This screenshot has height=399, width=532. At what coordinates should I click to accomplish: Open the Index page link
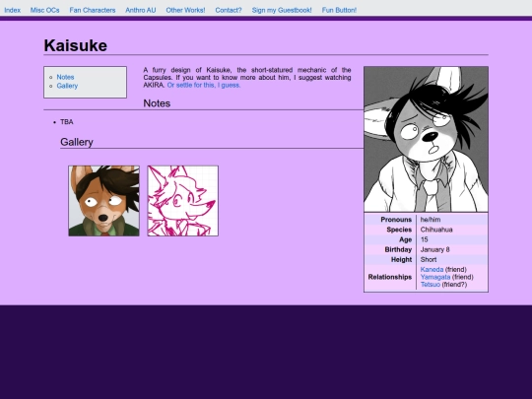click(x=12, y=10)
